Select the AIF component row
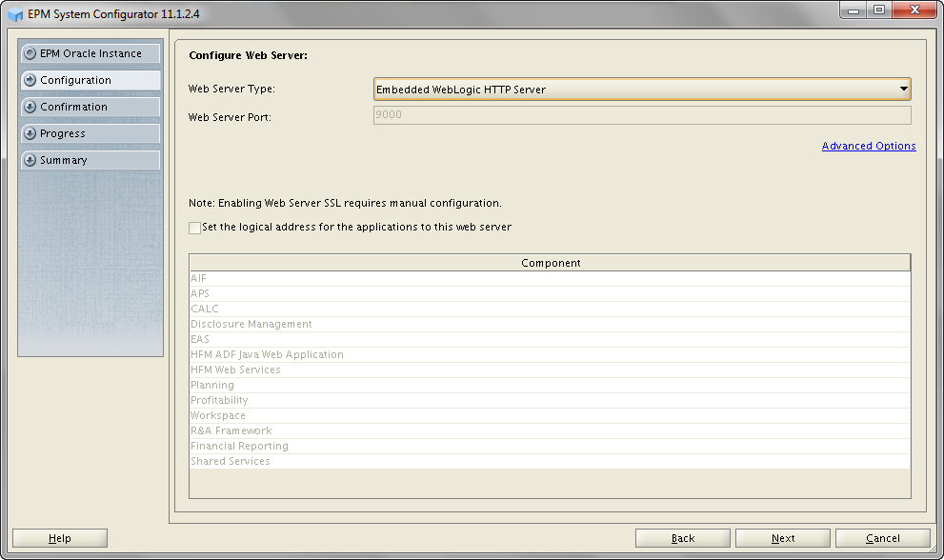Image resolution: width=944 pixels, height=560 pixels. click(x=550, y=278)
